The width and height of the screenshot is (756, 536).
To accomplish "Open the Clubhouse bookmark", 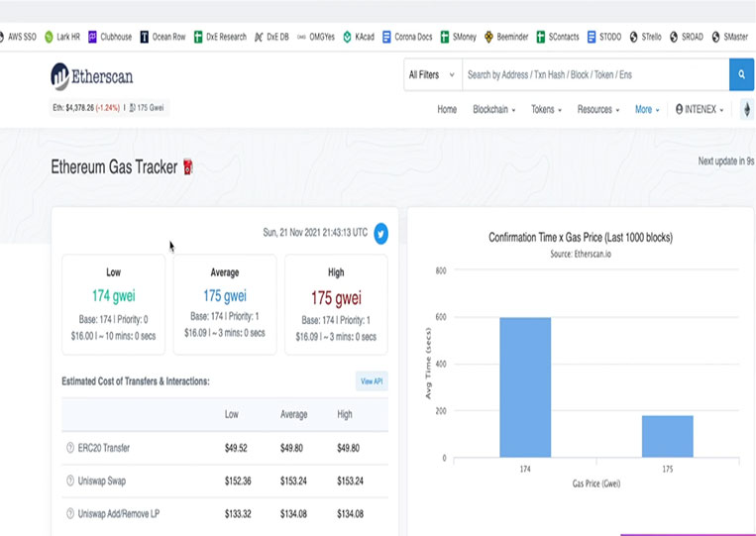I will pos(110,37).
